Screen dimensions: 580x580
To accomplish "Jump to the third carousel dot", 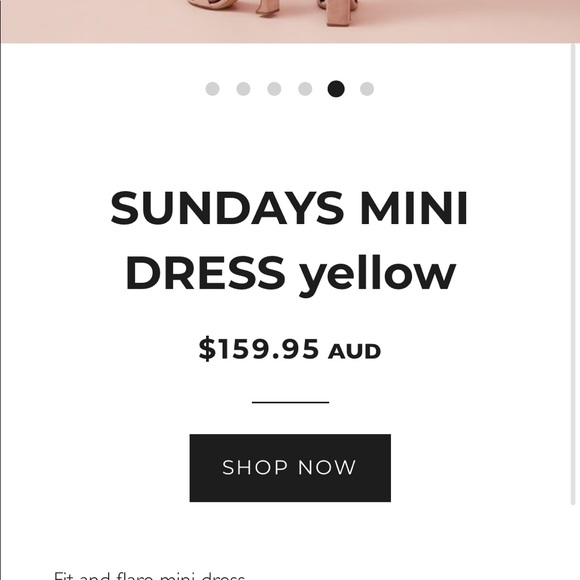I will 274,89.
